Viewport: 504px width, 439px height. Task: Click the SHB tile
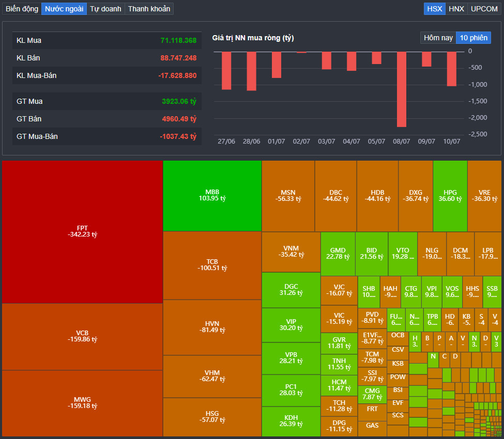369,292
